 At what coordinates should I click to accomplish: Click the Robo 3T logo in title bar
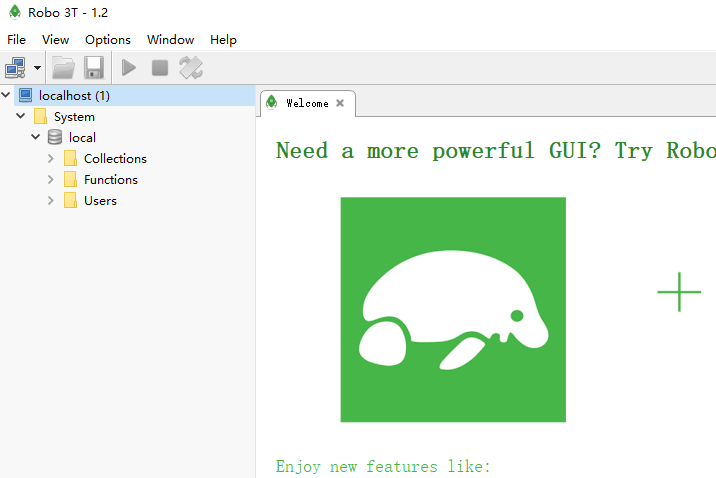15,12
